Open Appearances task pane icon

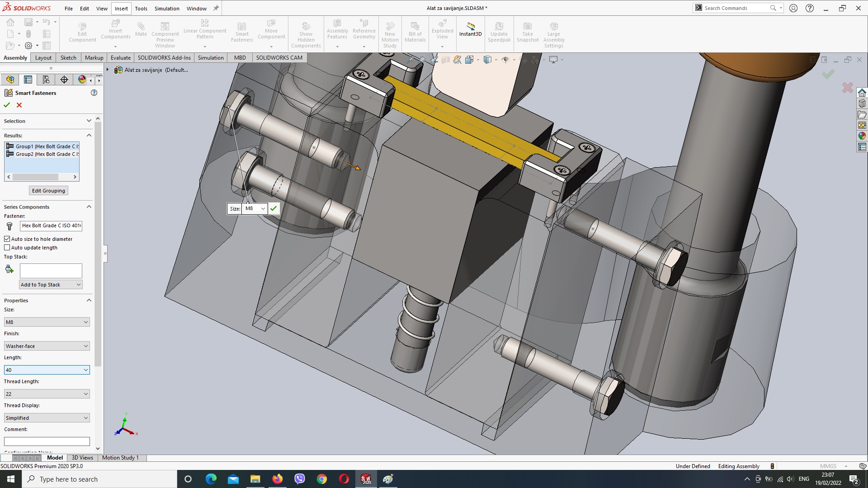[862, 136]
